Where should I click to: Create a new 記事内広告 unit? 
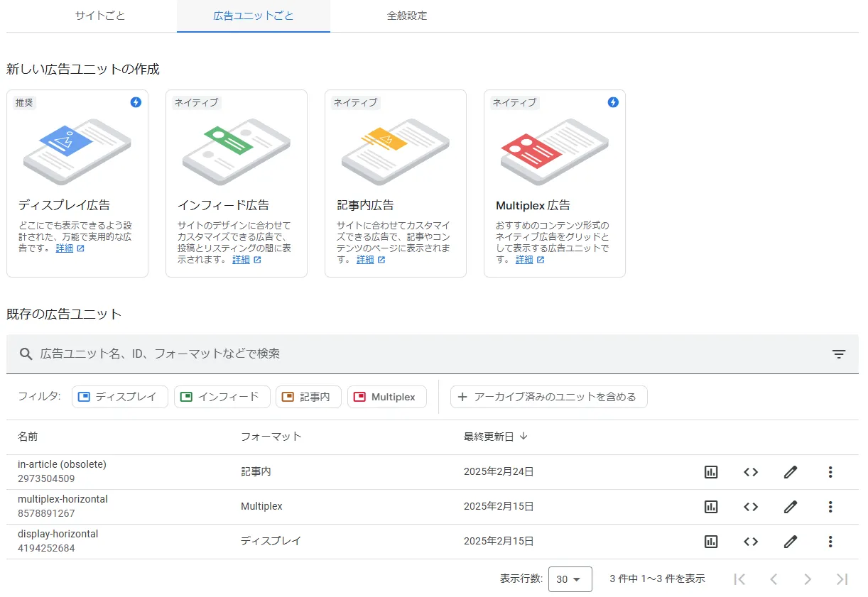tap(396, 183)
